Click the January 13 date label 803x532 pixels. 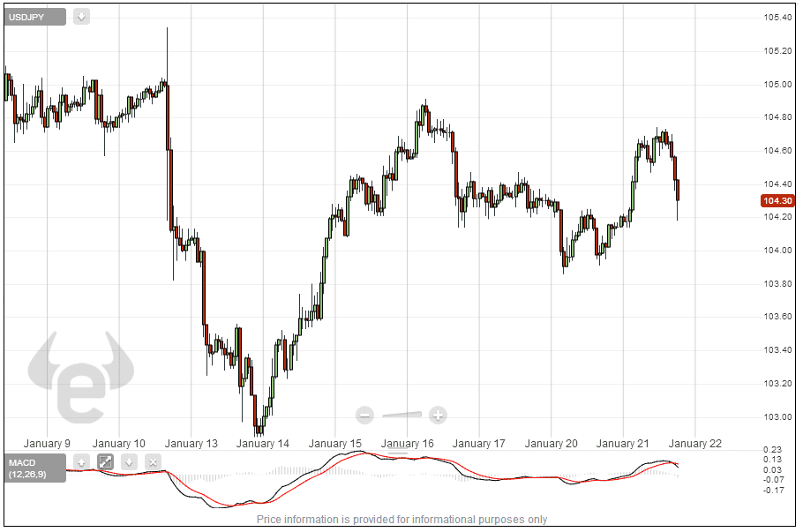(x=191, y=444)
